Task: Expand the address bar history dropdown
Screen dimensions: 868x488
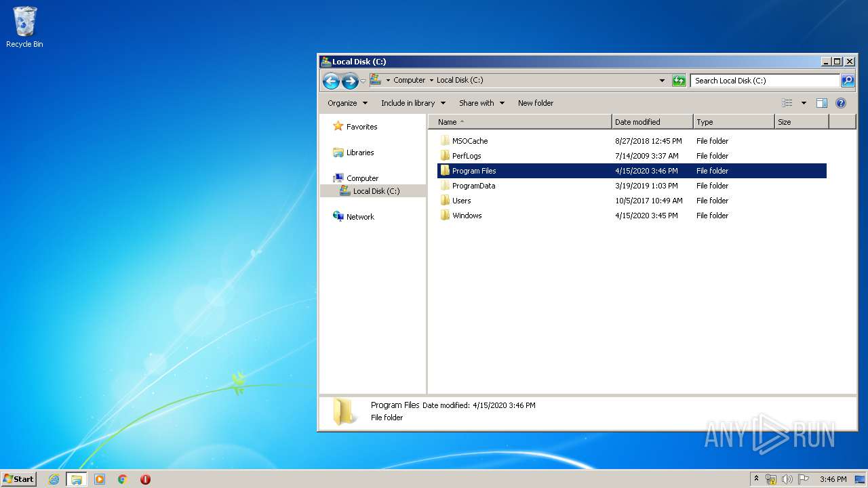Action: [663, 81]
